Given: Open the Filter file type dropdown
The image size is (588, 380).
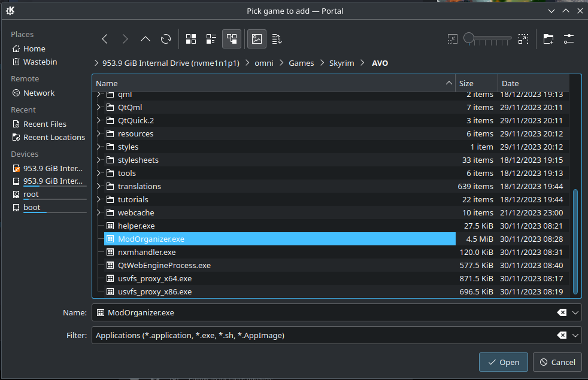Looking at the screenshot, I should [x=576, y=336].
